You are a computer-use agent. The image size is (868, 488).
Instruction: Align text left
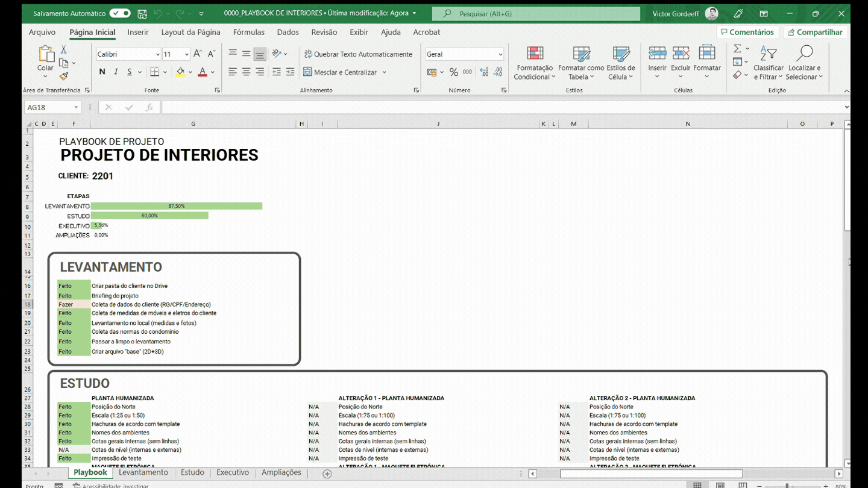pos(233,72)
